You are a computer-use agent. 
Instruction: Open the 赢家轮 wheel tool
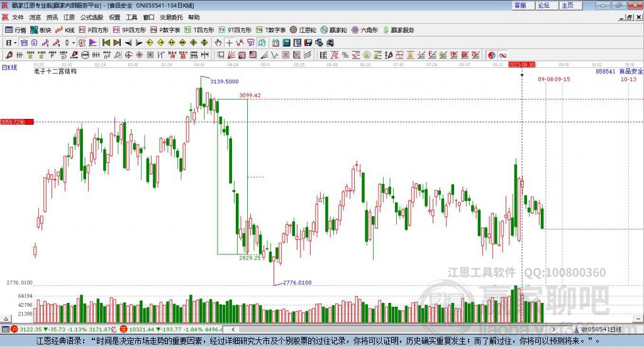[333, 30]
